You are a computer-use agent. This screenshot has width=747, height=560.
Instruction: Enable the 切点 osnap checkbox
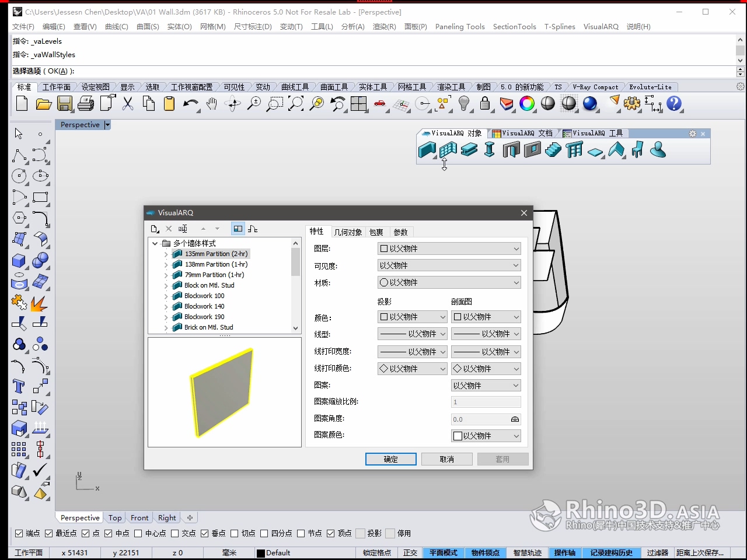[235, 533]
